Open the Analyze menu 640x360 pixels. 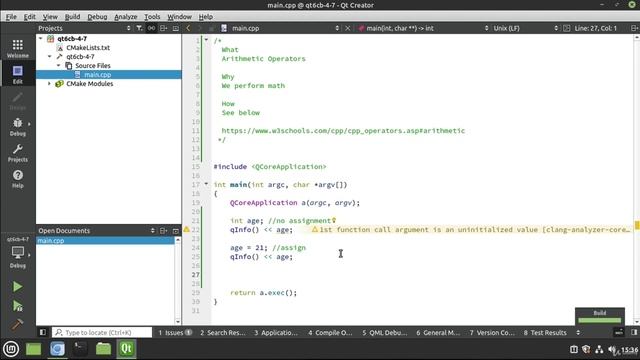[126, 17]
